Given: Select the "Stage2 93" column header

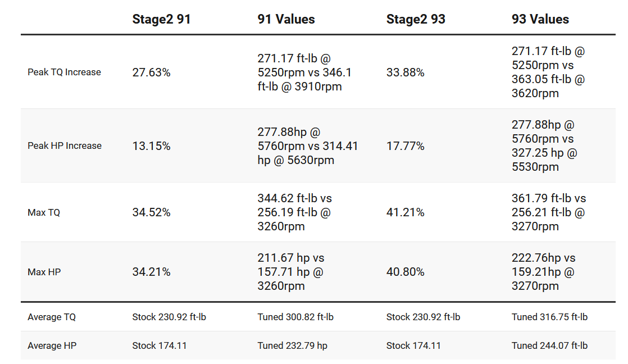Looking at the screenshot, I should [416, 19].
